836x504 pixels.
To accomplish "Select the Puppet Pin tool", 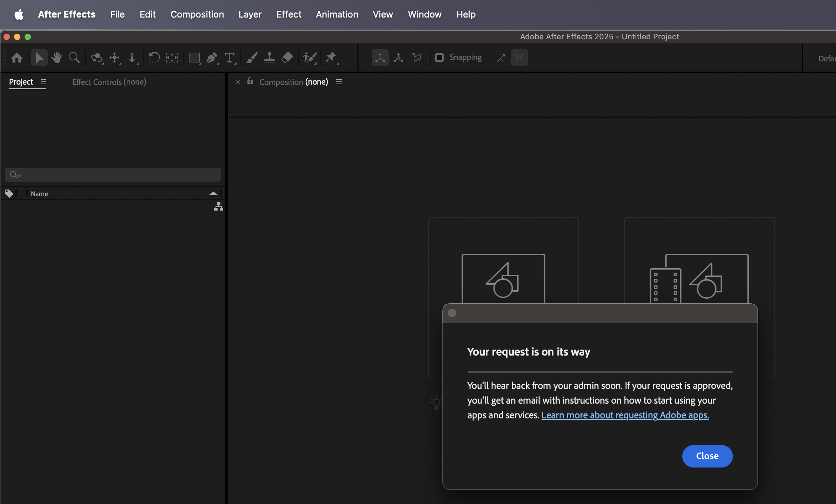I will (331, 58).
